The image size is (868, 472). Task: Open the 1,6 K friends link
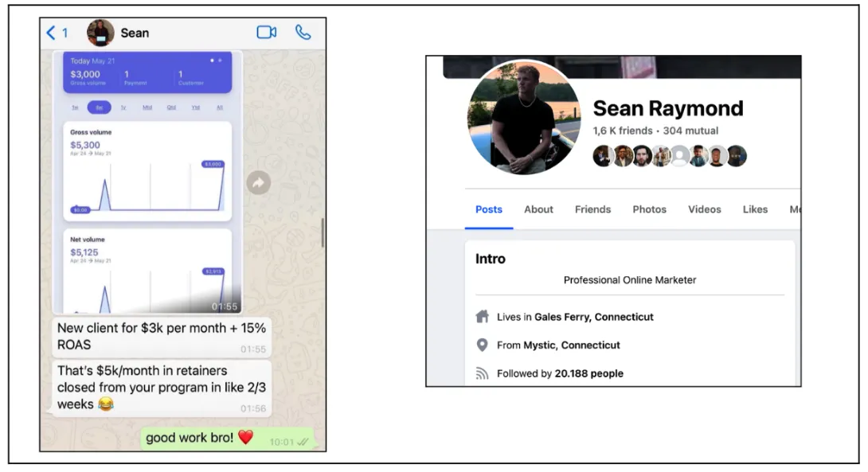pos(623,131)
